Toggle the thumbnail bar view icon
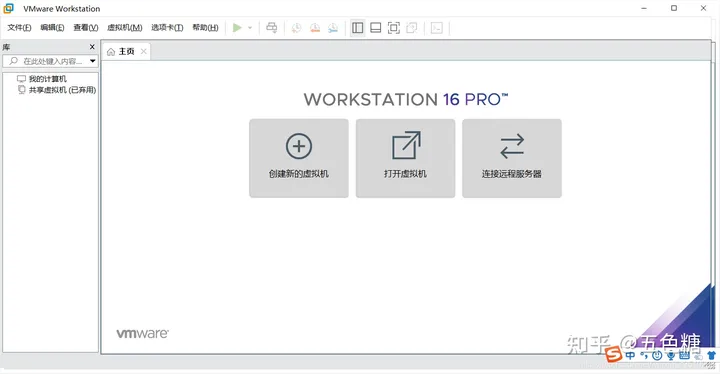The width and height of the screenshot is (720, 374). click(376, 28)
